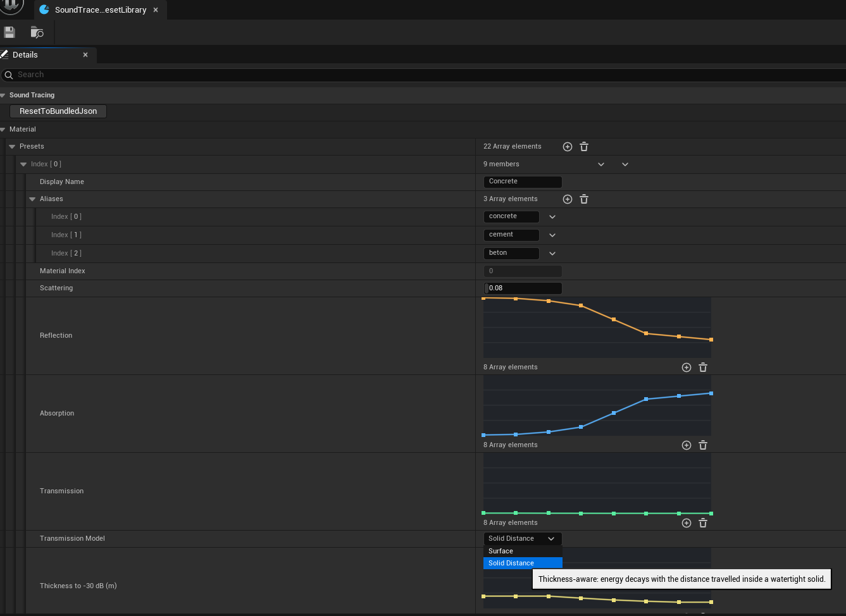Screen dimensions: 846x616
Task: Click the Details search field
Action: 423,75
